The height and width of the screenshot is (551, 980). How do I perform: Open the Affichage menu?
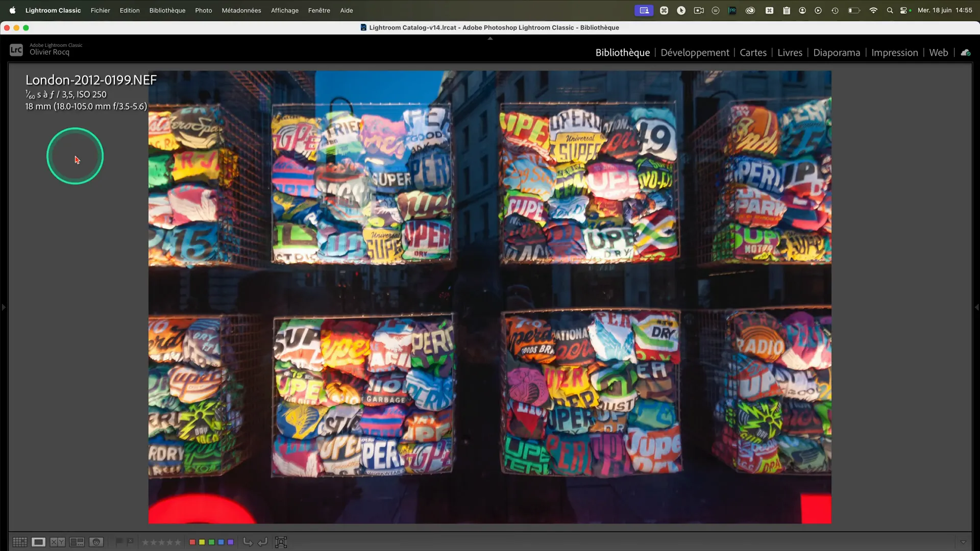click(284, 10)
